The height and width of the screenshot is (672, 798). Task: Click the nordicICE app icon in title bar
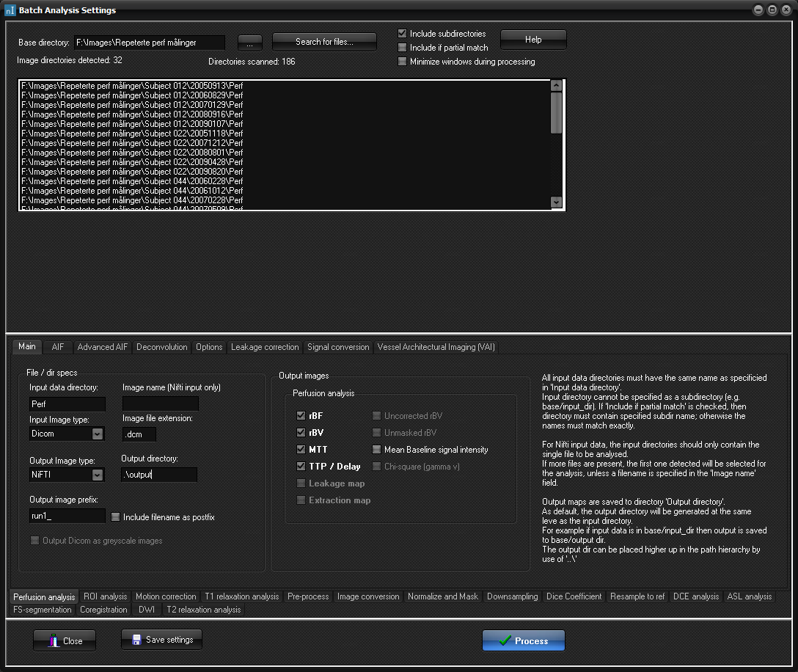(x=10, y=10)
